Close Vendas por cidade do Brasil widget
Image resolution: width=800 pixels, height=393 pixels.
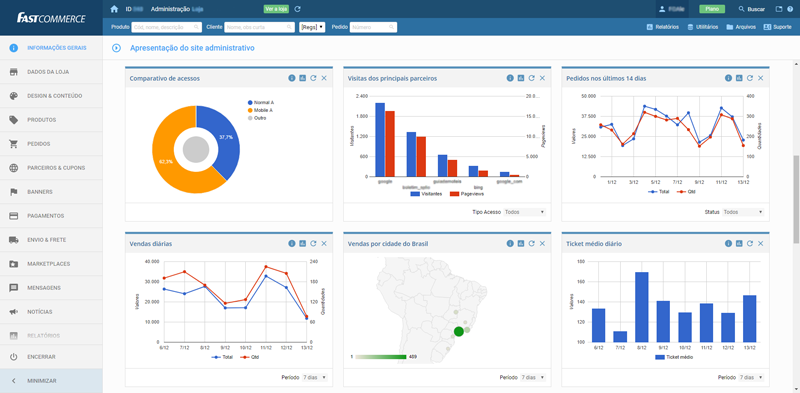tap(542, 243)
